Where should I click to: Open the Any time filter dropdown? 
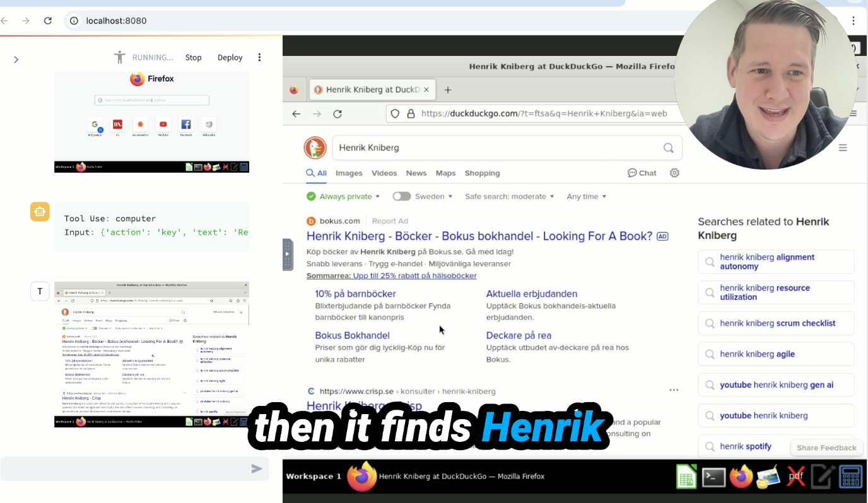(x=587, y=197)
